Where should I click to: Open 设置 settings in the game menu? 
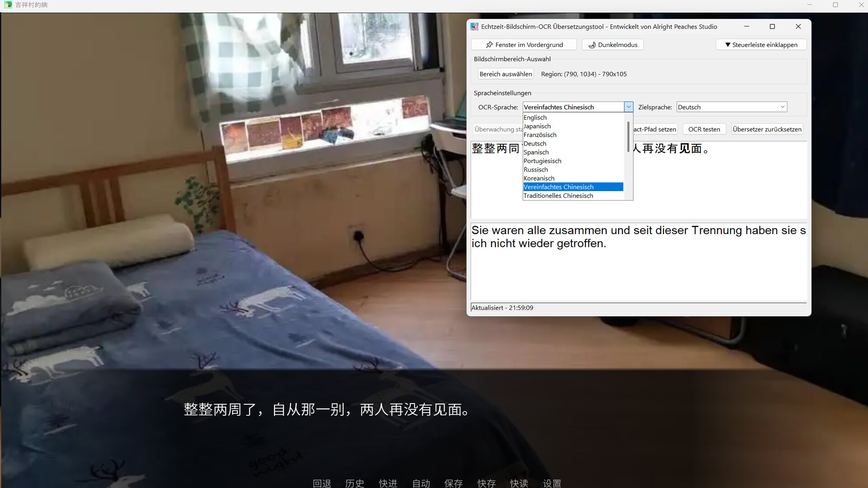pos(552,483)
